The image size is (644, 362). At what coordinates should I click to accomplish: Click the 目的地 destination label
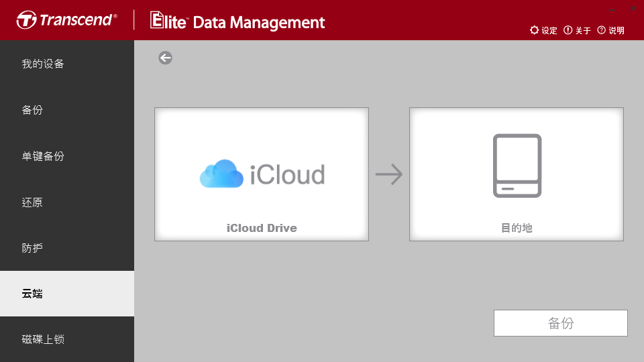(x=517, y=228)
